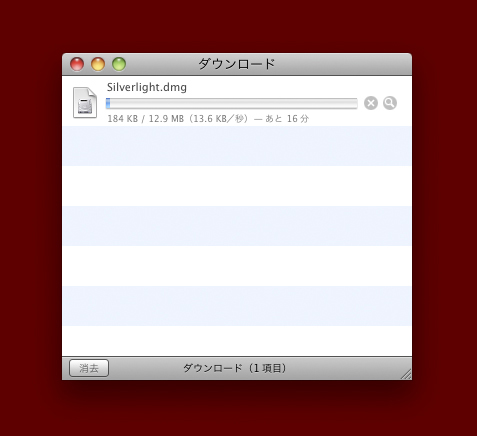
Task: Click the remaining time text あと 16 分
Action: click(x=287, y=119)
